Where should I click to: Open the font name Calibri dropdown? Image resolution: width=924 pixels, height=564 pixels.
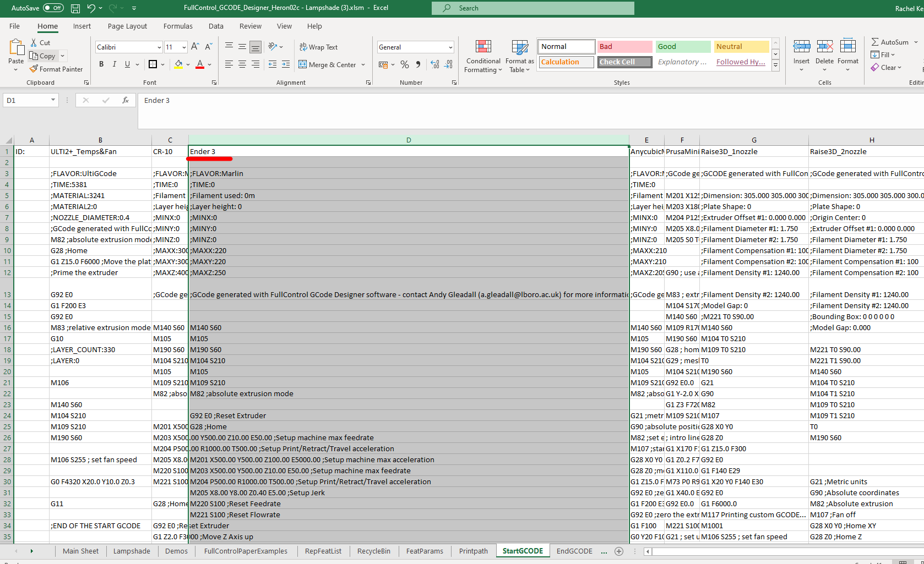pos(159,47)
